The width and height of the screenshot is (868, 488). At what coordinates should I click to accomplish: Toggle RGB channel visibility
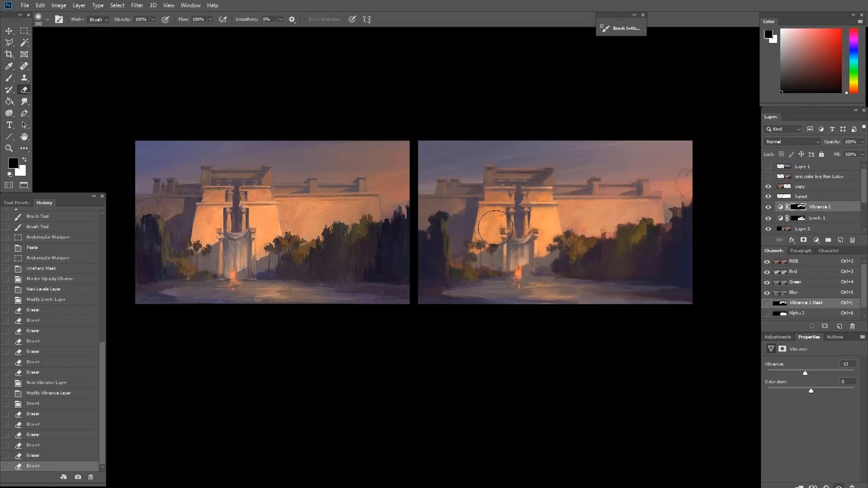coord(767,262)
